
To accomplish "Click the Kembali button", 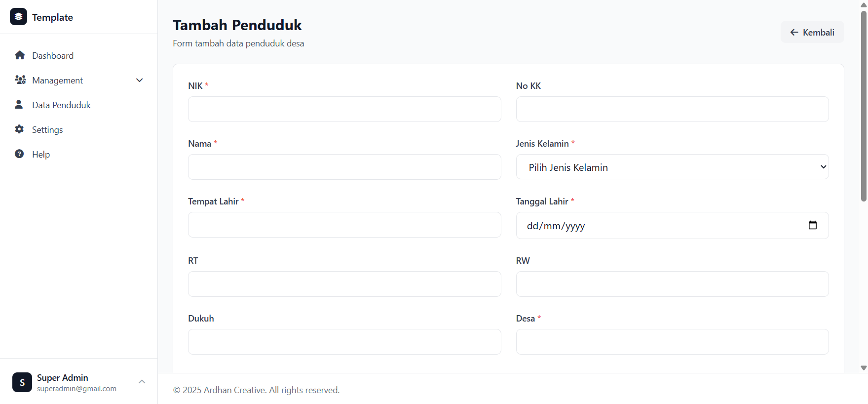I will coord(812,32).
